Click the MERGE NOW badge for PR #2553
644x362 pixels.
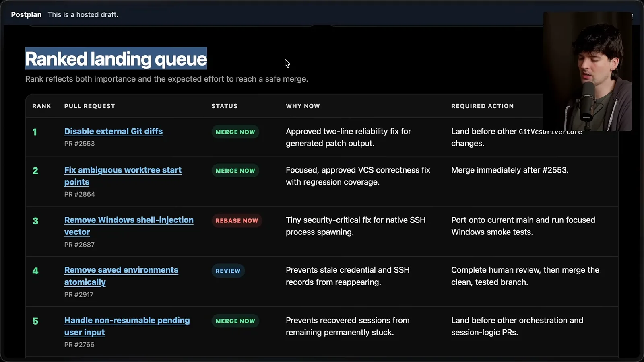(x=235, y=132)
